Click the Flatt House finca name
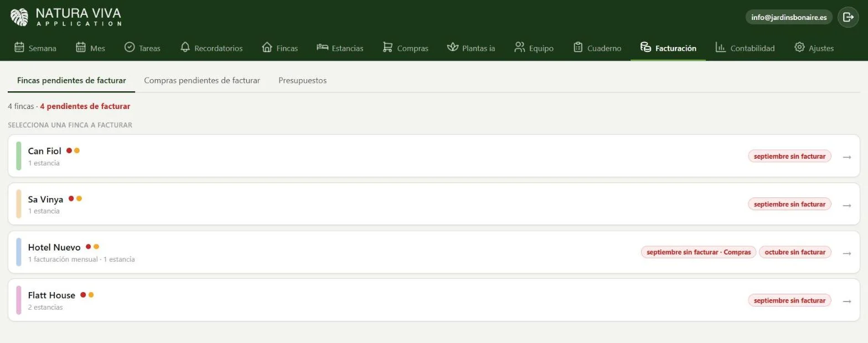This screenshot has height=343, width=868. (x=51, y=295)
